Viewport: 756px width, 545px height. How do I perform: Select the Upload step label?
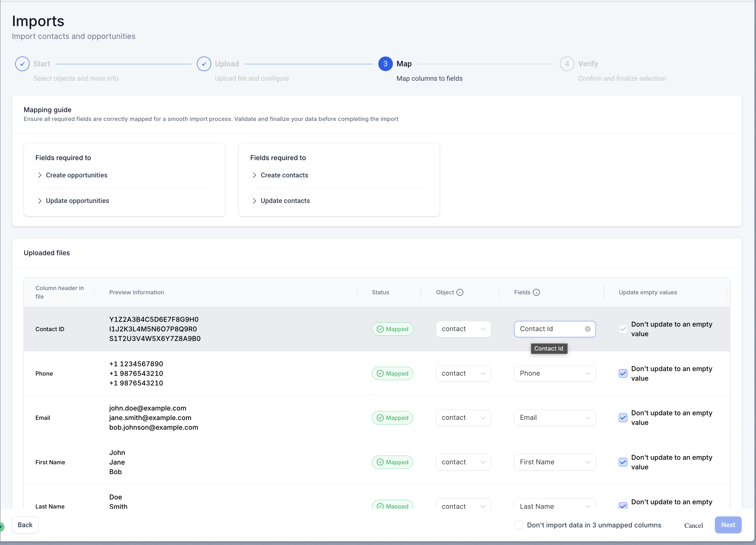click(x=227, y=64)
